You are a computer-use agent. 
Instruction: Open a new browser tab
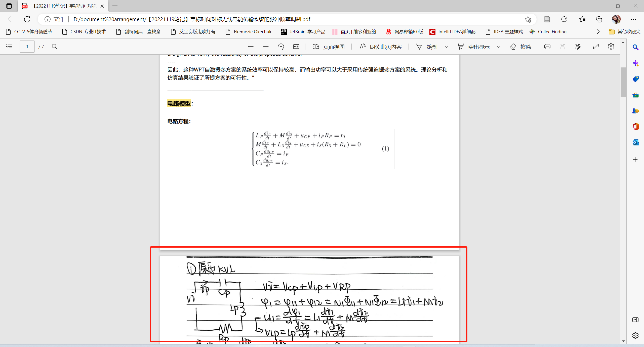pyautogui.click(x=115, y=6)
